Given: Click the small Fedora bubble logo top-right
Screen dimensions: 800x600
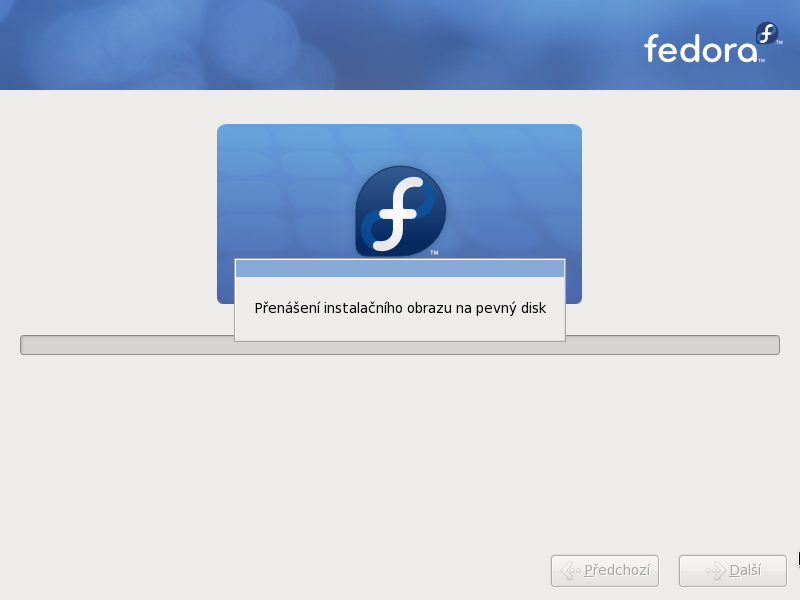Looking at the screenshot, I should (x=767, y=33).
